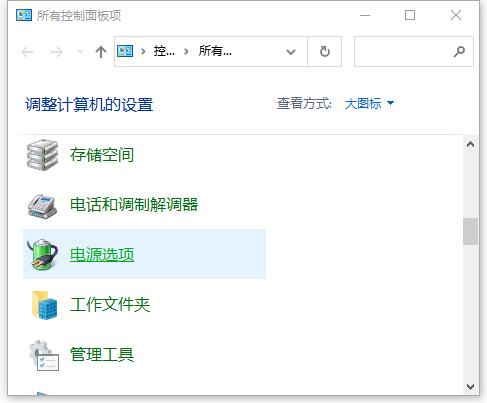This screenshot has height=403, width=487.
Task: Refresh the control panel view
Action: pyautogui.click(x=325, y=52)
